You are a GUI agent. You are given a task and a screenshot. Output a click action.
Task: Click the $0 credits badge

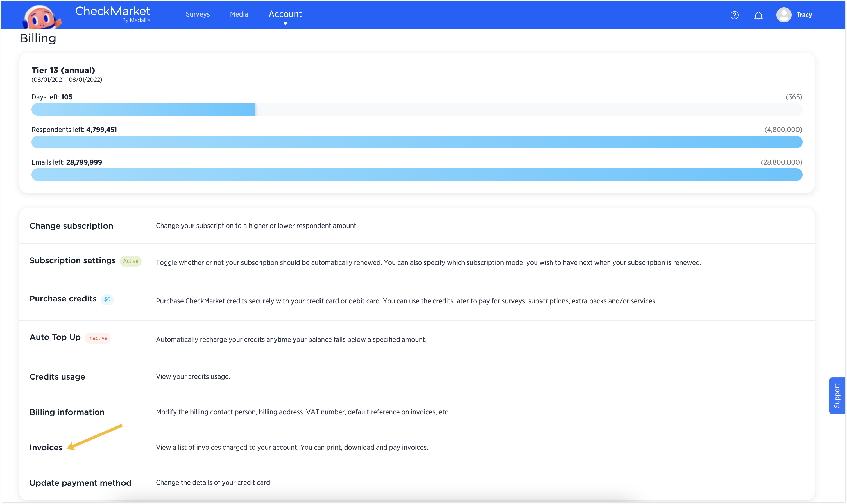point(107,299)
